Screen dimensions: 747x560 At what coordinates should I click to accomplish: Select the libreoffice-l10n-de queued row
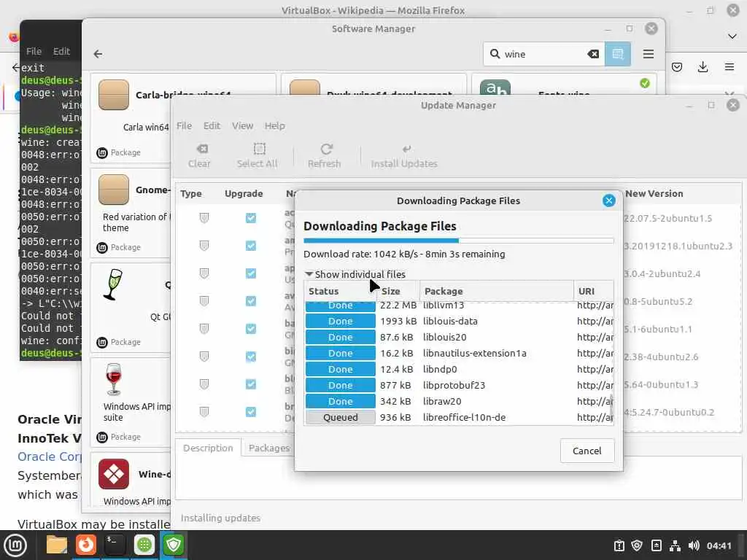pos(459,417)
